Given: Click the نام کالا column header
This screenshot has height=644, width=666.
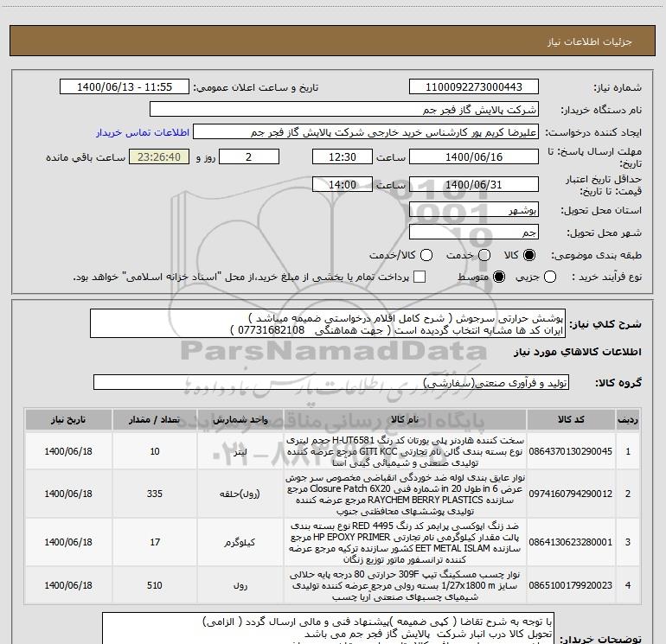Looking at the screenshot, I should [405, 420].
